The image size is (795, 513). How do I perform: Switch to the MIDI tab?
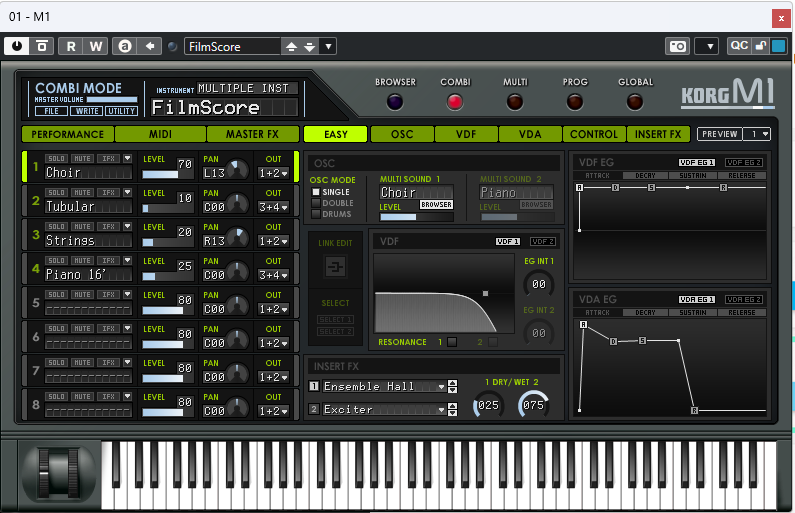[160, 134]
